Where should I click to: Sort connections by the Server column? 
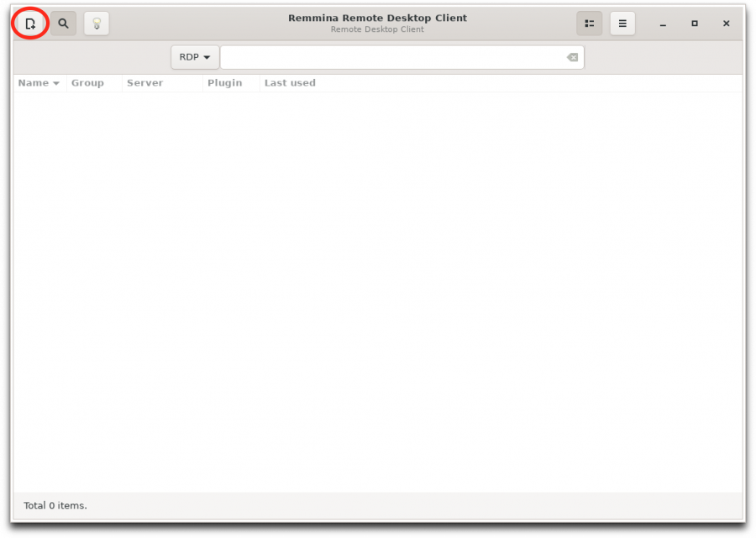tap(144, 82)
